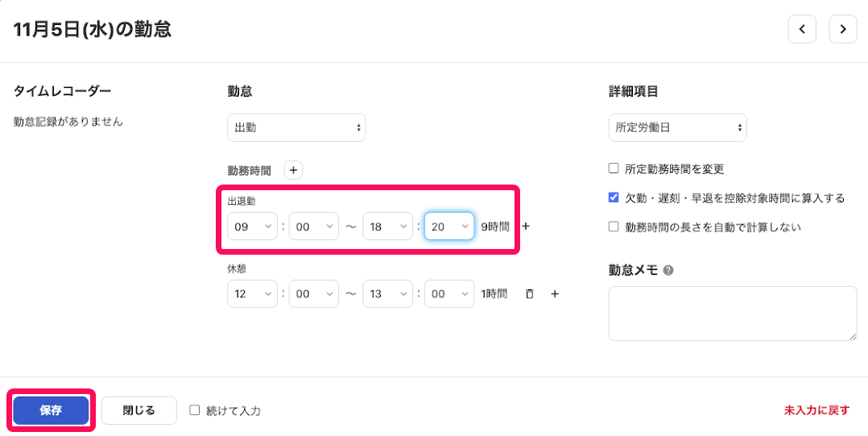Click inside the 勤怠メモ text area
This screenshot has width=868, height=436.
tap(733, 313)
